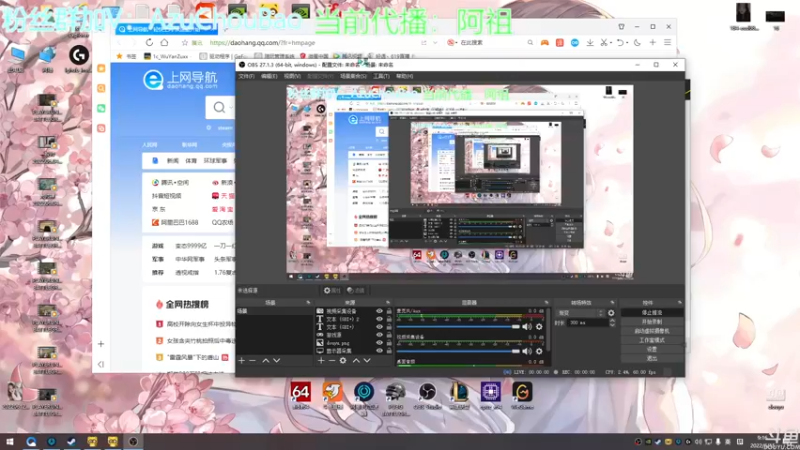Remove selected source with the minus icon
The height and width of the screenshot is (450, 800).
pyautogui.click(x=332, y=361)
